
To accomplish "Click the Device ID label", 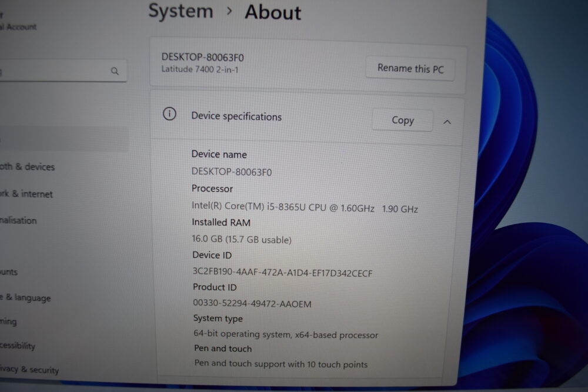I will 212,255.
